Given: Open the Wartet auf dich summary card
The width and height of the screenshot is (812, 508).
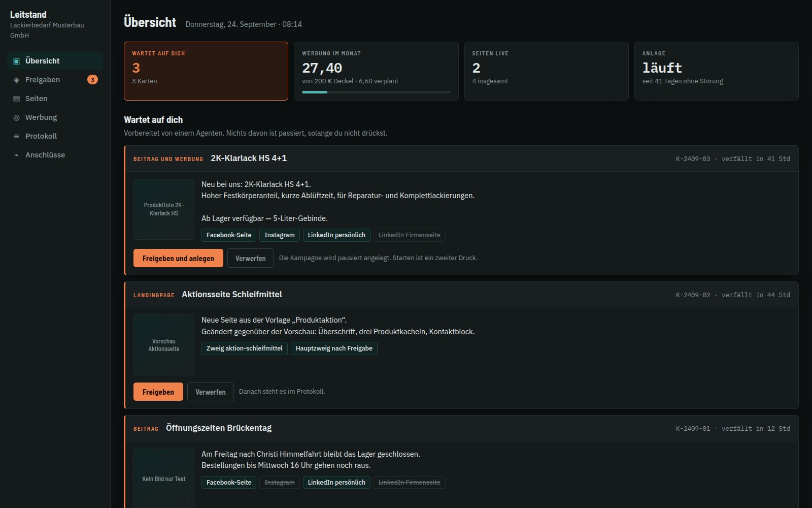Looking at the screenshot, I should click(x=206, y=71).
